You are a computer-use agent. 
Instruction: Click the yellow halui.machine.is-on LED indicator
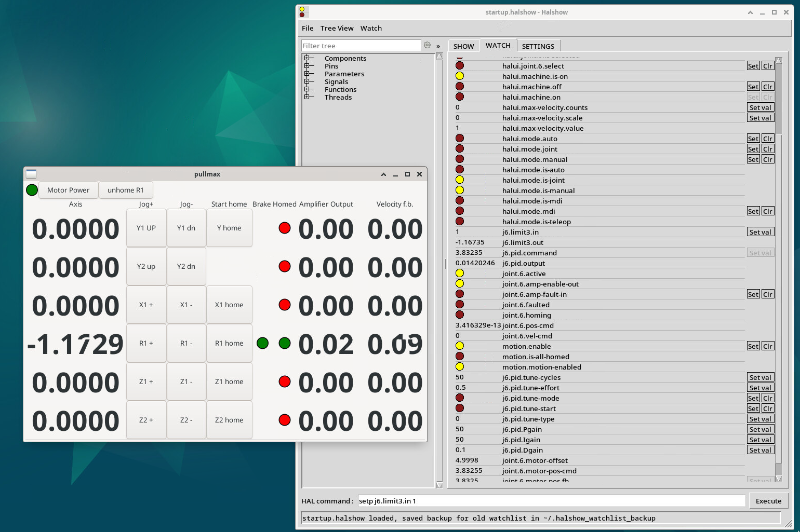pos(460,76)
